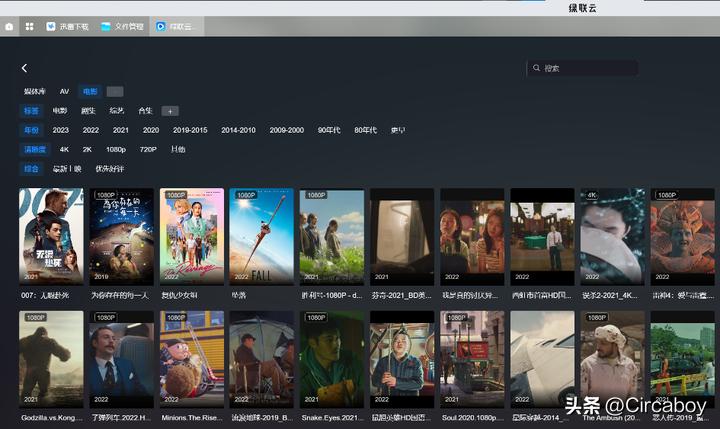Filter by 80年代
The height and width of the screenshot is (429, 720).
point(366,130)
